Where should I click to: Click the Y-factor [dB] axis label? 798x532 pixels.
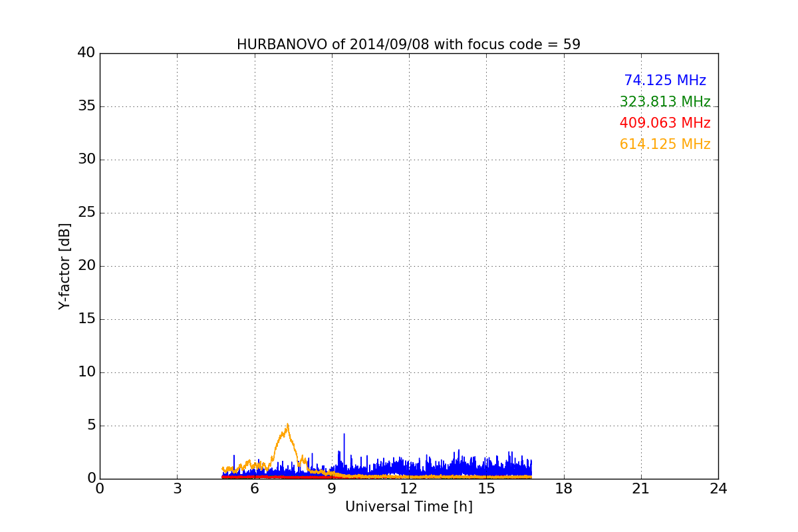[x=65, y=266]
